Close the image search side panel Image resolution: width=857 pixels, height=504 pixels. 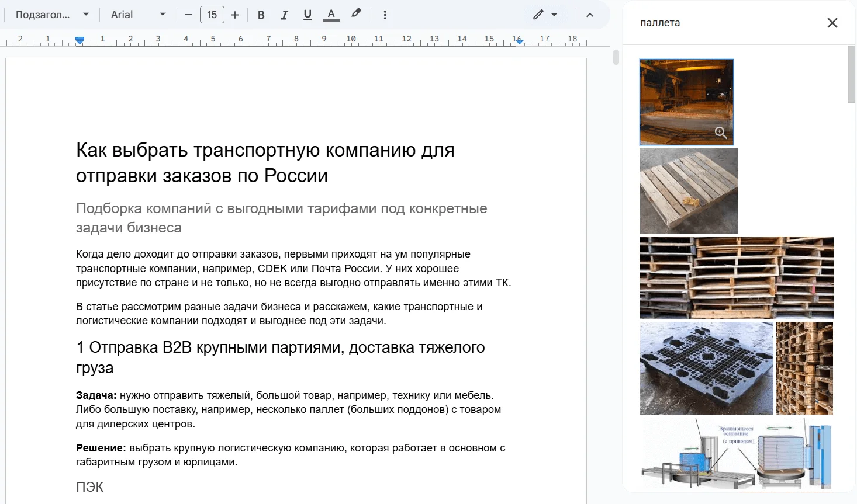point(832,23)
